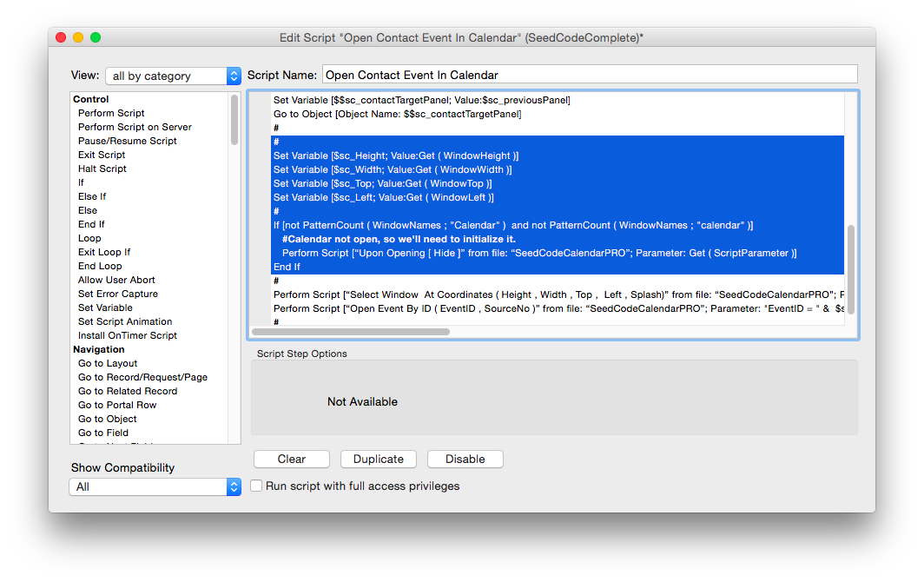This screenshot has width=924, height=582.
Task: Select Perform Script Upon Opening Hide line
Action: (539, 253)
